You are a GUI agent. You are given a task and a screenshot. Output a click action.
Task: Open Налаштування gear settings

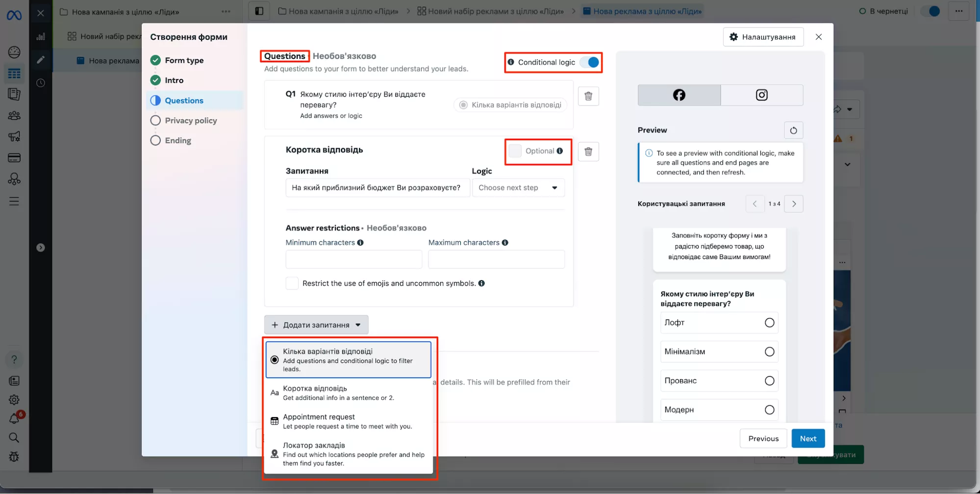click(x=763, y=37)
